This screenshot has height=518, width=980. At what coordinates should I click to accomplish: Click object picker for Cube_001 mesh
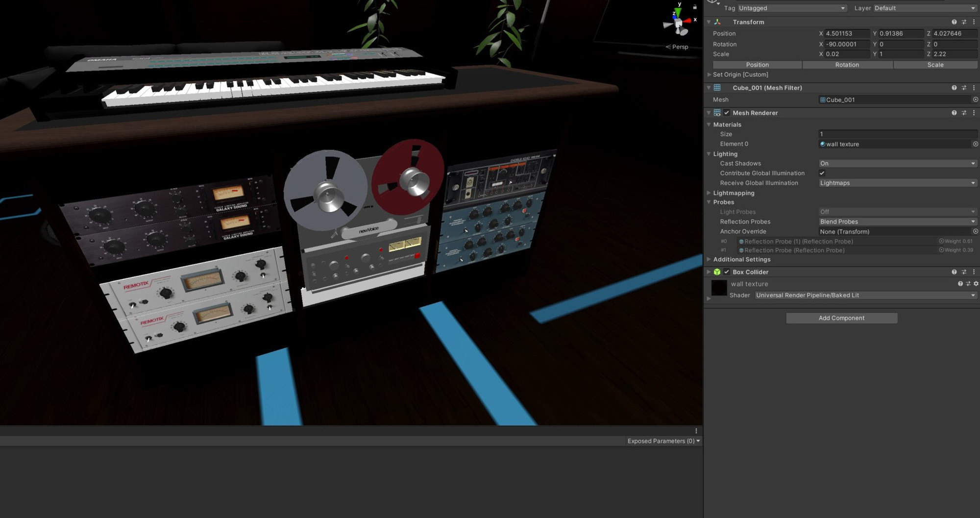pyautogui.click(x=975, y=99)
